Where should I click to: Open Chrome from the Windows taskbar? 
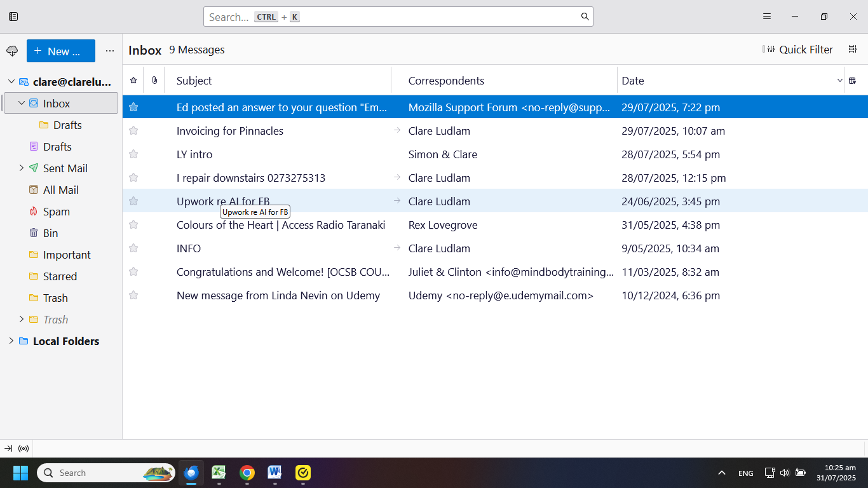pyautogui.click(x=247, y=473)
